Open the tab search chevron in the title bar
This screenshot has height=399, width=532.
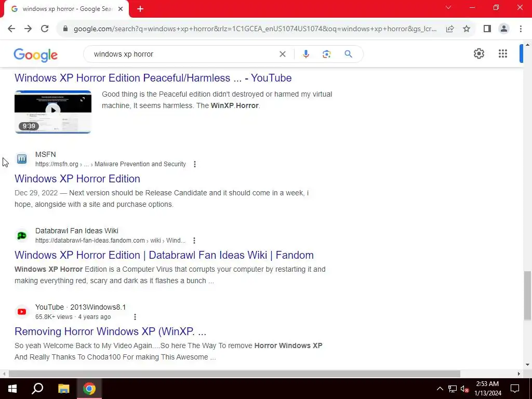[x=448, y=7]
